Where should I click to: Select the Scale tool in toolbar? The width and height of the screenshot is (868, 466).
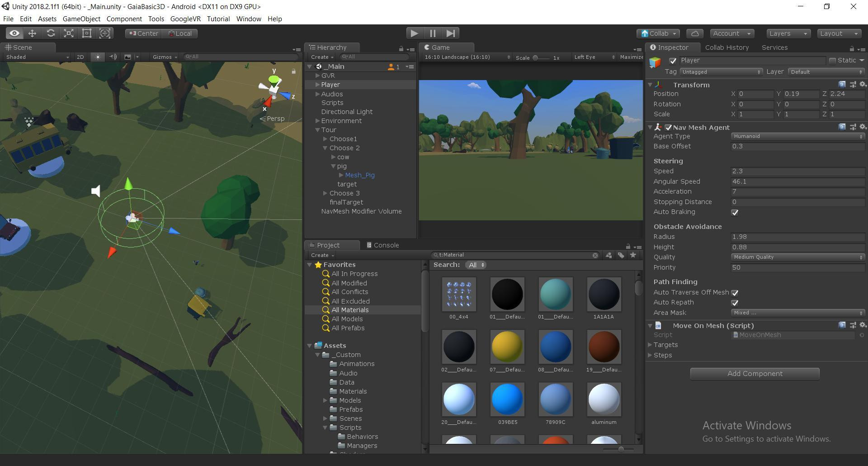point(69,33)
